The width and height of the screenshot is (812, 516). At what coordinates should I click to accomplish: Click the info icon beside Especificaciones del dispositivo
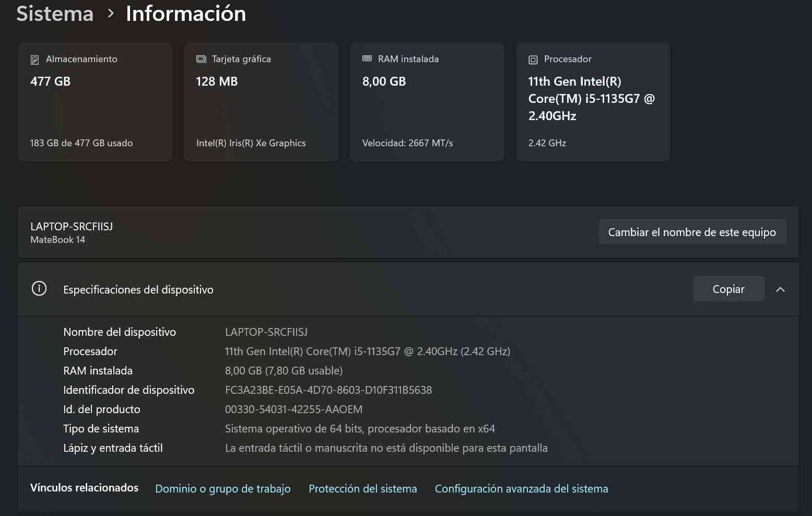39,288
